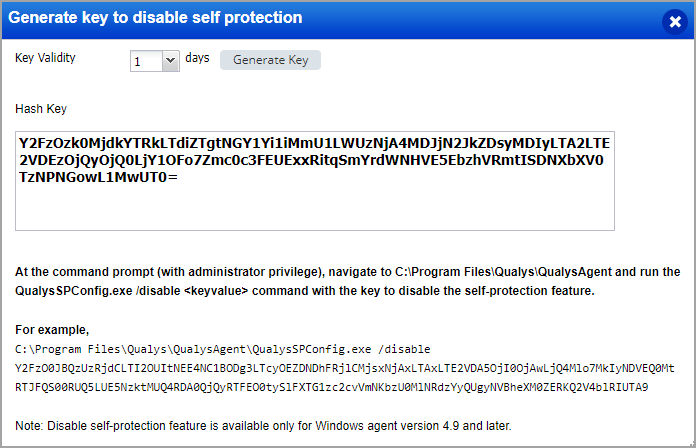696x448 pixels.
Task: Click the Hash Key label
Action: point(41,108)
